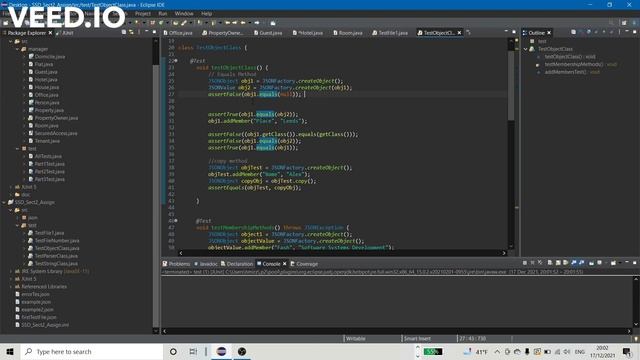Collapse the TestObjectClass node in Outline
The image size is (640, 360).
click(525, 49)
